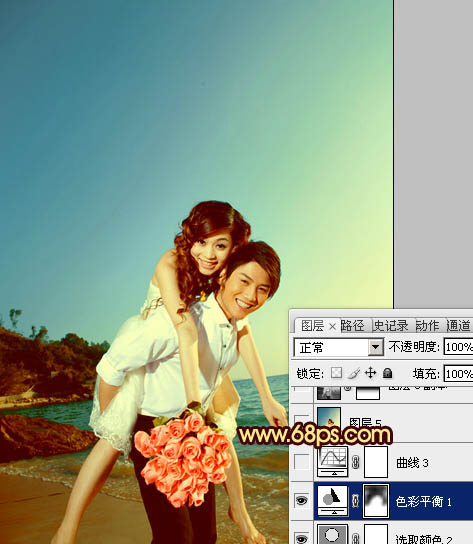Click the 色彩平衡 1 link chain icon
This screenshot has height=544, width=473.
pyautogui.click(x=355, y=501)
